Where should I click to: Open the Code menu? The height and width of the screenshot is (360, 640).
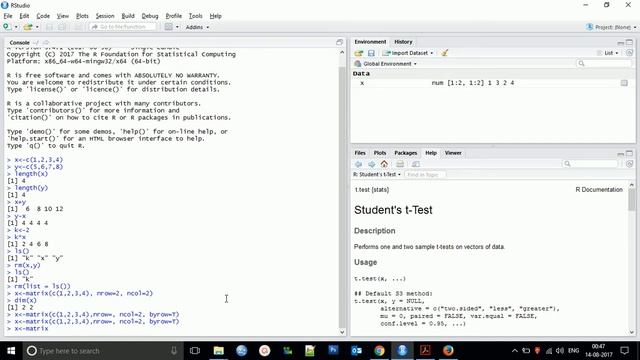coord(43,16)
